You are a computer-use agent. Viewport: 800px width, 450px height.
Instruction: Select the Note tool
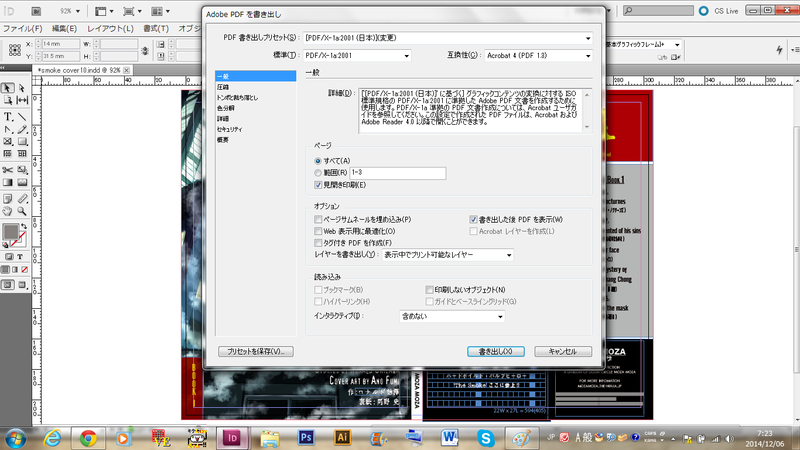tap(7, 199)
